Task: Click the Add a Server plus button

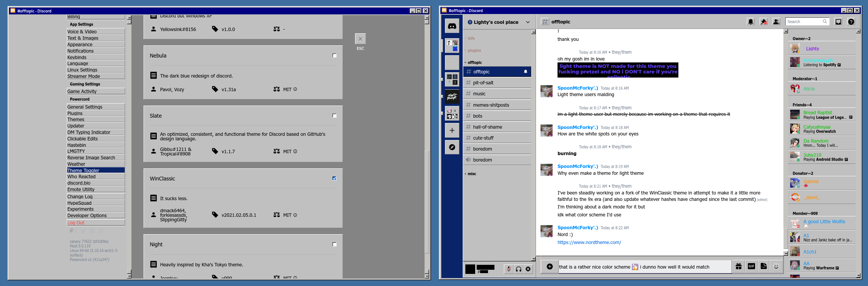Action: tap(452, 131)
